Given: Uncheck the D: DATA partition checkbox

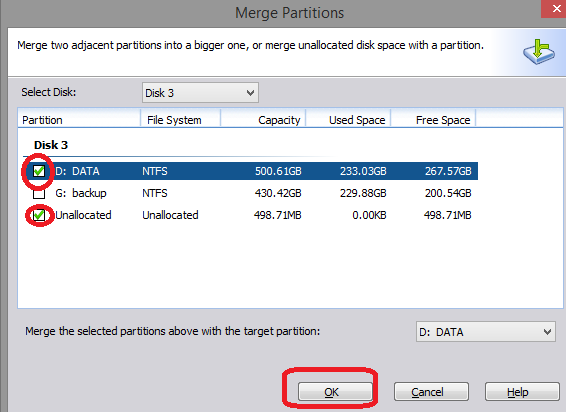Looking at the screenshot, I should pyautogui.click(x=39, y=171).
